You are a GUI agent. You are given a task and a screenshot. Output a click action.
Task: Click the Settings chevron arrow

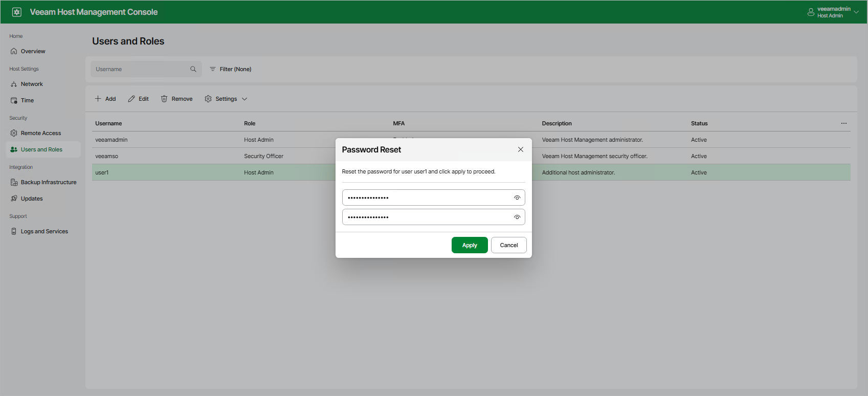pyautogui.click(x=244, y=99)
